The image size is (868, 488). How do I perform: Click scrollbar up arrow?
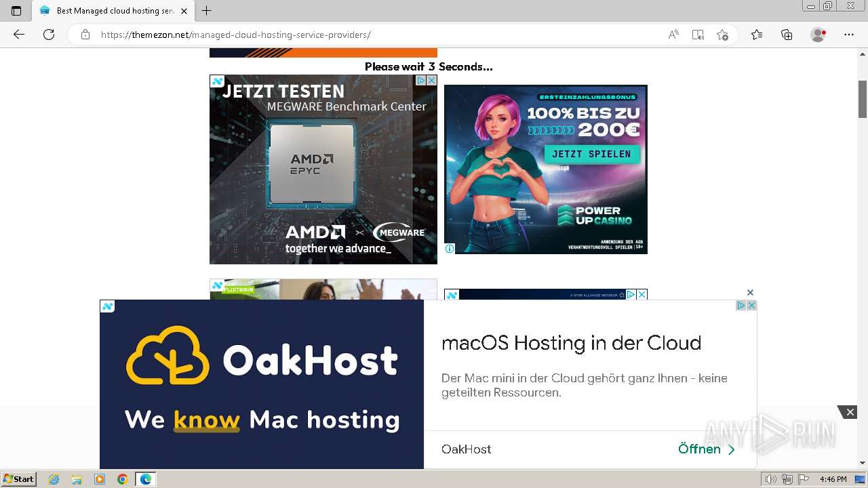(x=863, y=54)
